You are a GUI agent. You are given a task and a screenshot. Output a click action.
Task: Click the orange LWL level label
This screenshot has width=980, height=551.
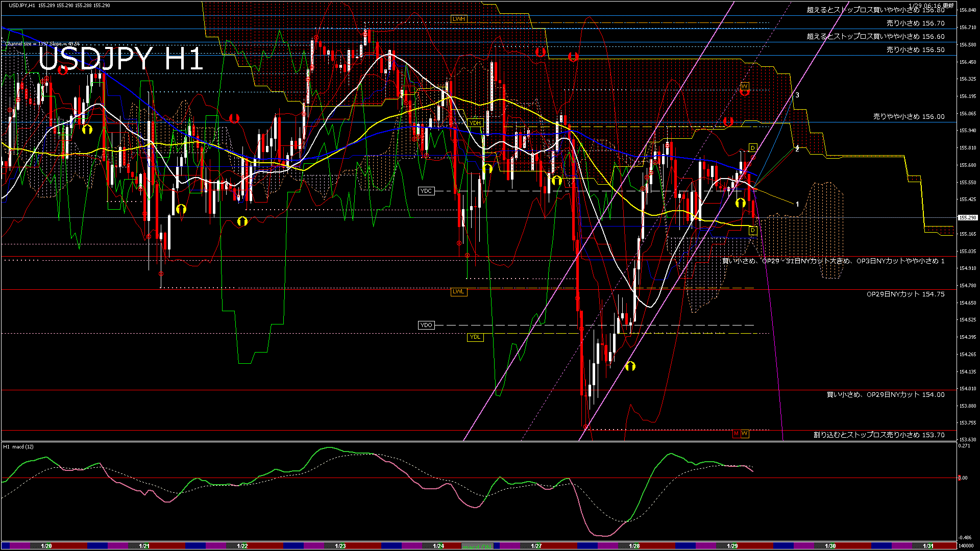tap(458, 292)
